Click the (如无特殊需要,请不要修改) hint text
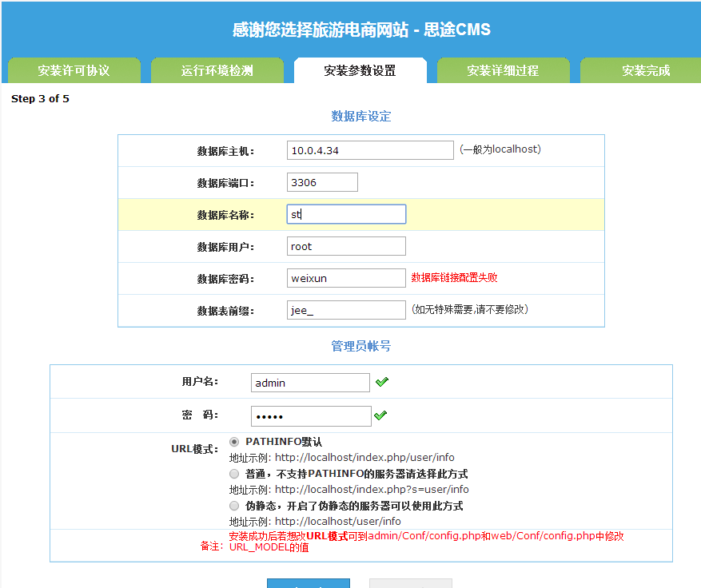The width and height of the screenshot is (701, 588). (x=470, y=310)
